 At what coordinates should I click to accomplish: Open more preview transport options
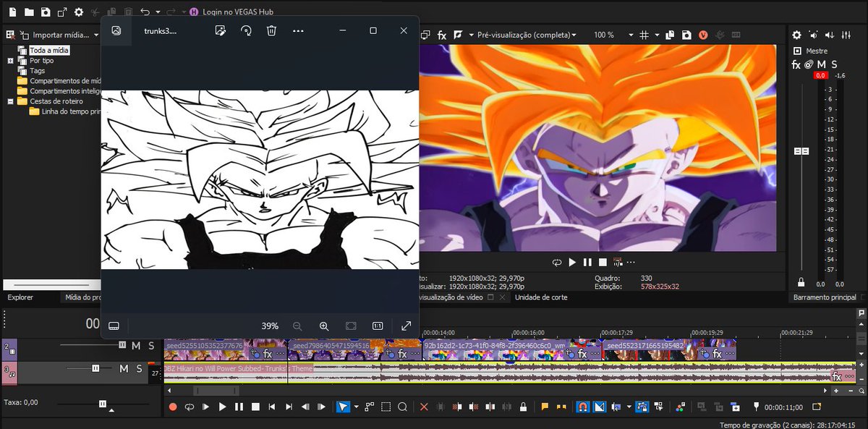tap(631, 263)
